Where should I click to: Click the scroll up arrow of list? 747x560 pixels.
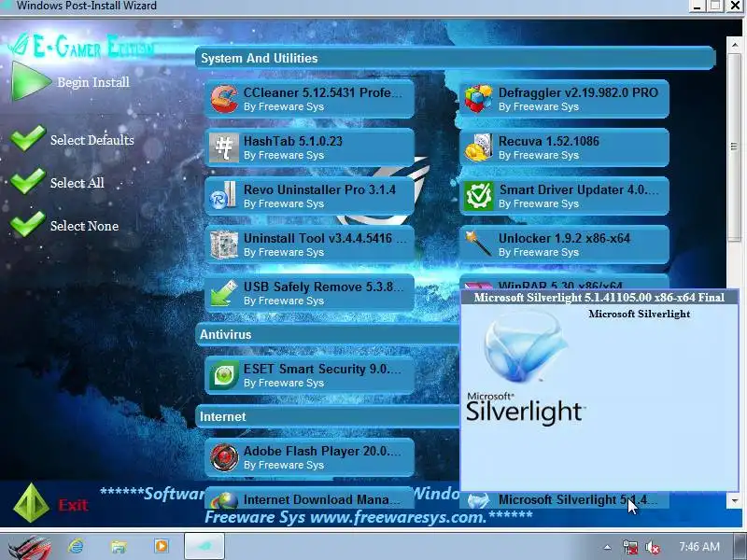[734, 45]
